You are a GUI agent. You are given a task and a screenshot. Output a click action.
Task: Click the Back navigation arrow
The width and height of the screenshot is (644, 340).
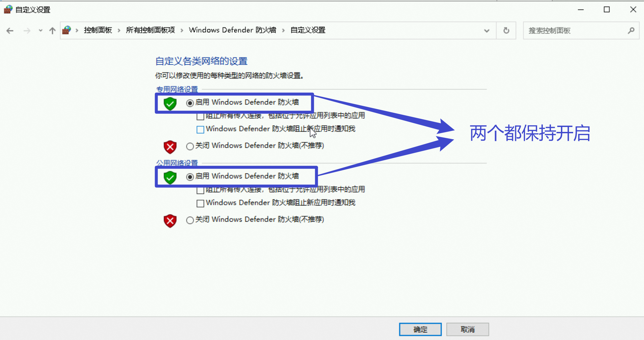10,31
